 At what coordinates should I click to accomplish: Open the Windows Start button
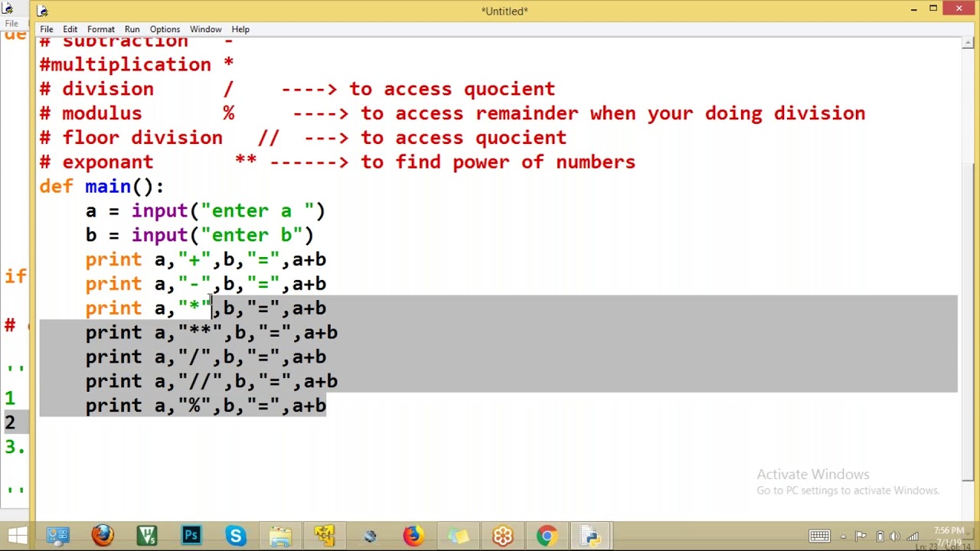pyautogui.click(x=17, y=536)
